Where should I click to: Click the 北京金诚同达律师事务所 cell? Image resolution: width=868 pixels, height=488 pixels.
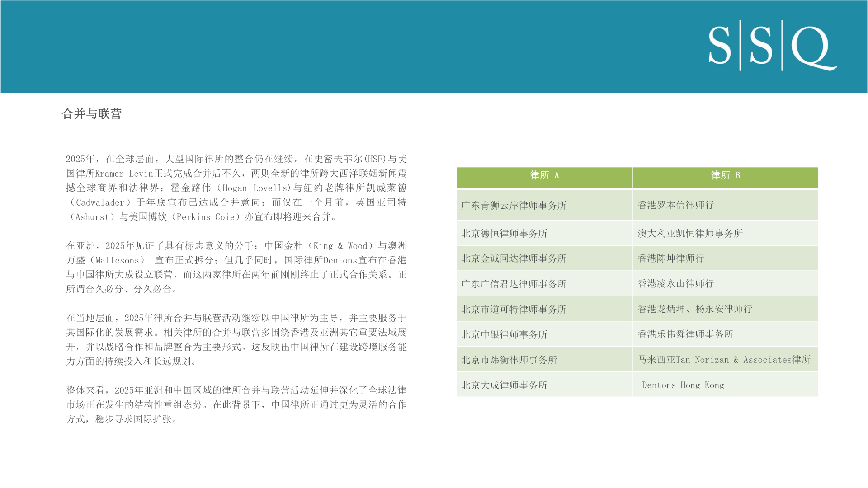click(x=514, y=258)
